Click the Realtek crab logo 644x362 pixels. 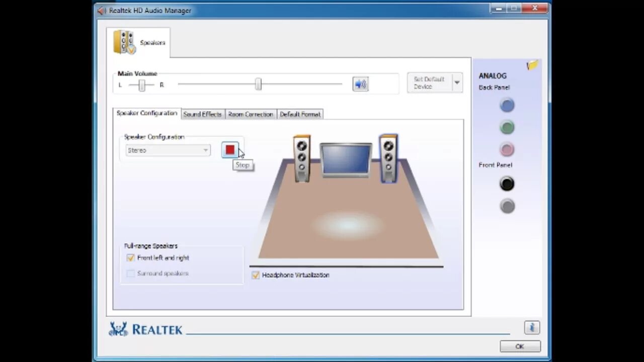point(118,329)
